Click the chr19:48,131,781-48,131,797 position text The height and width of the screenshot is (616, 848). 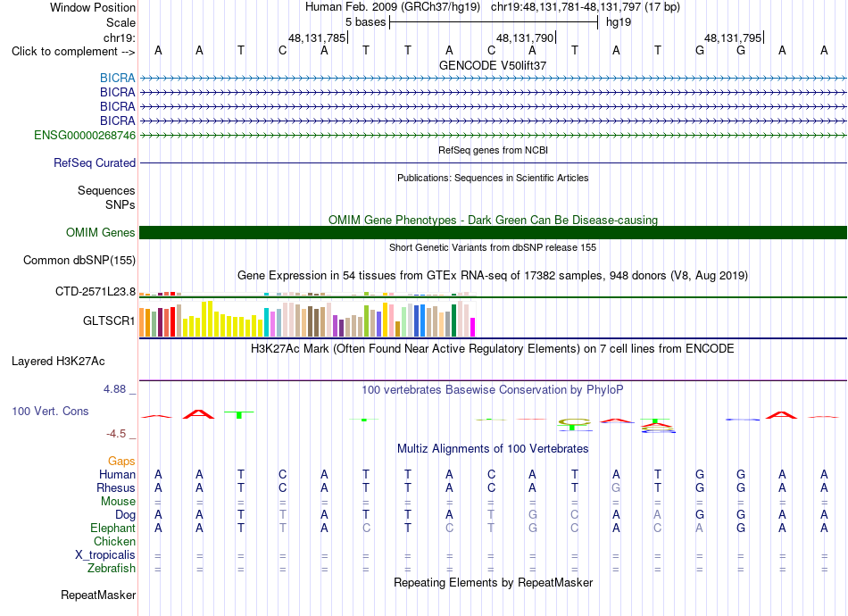coord(586,7)
